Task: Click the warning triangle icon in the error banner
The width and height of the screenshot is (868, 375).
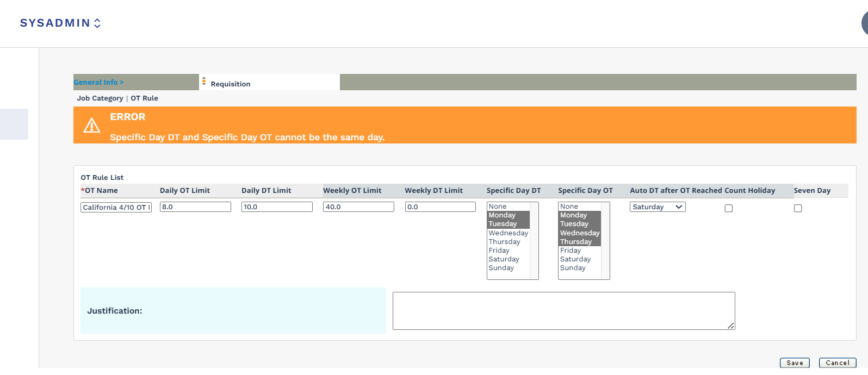Action: click(92, 126)
